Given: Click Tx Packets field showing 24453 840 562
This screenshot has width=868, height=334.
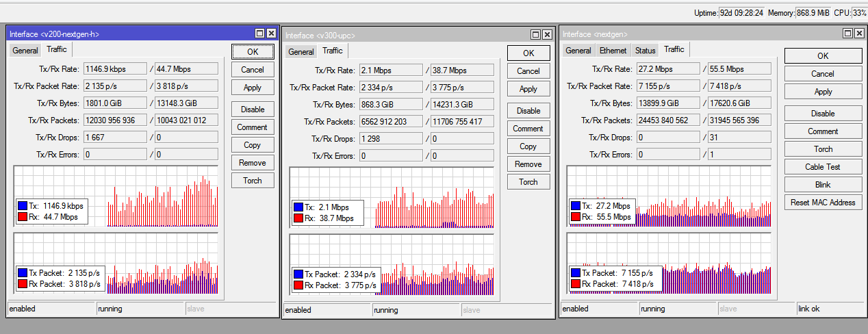Looking at the screenshot, I should 667,120.
